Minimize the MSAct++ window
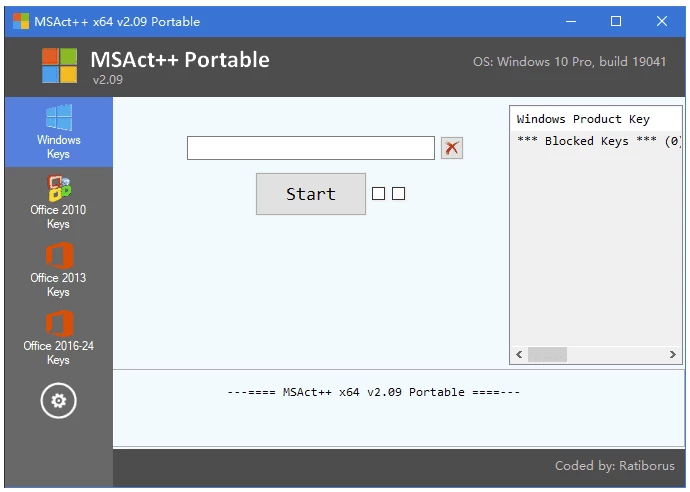 571,21
